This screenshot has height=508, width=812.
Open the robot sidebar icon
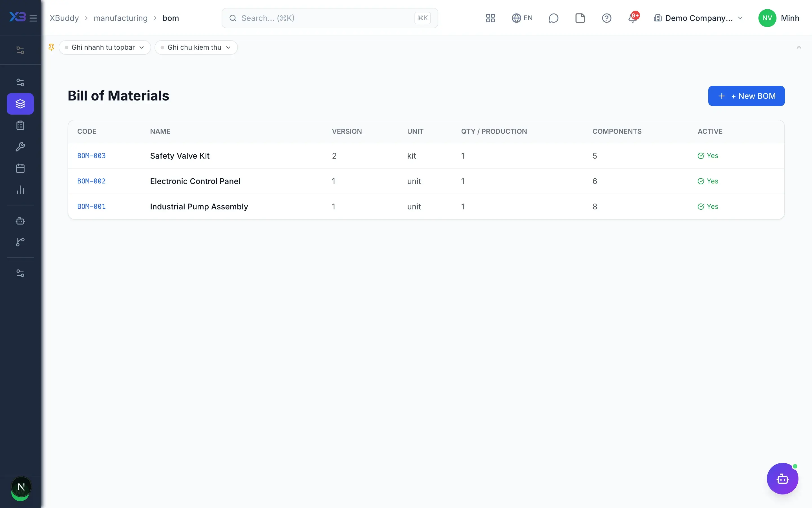coord(20,221)
